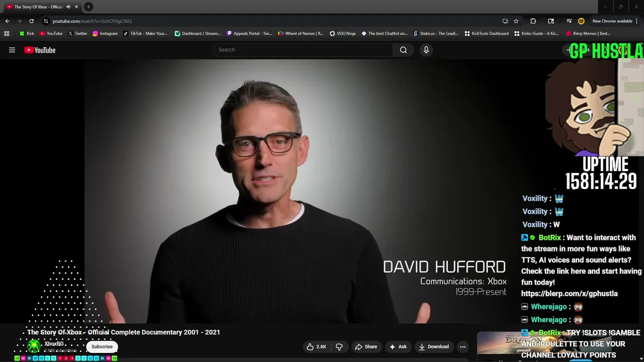Screen dimensions: 644x362
Task: Click the YouTube search field
Action: tap(303, 50)
